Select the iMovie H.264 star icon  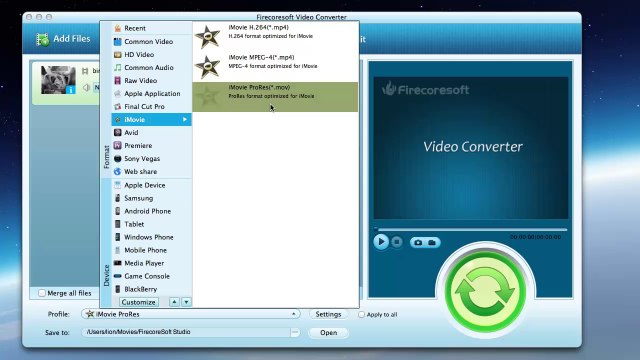click(x=207, y=36)
